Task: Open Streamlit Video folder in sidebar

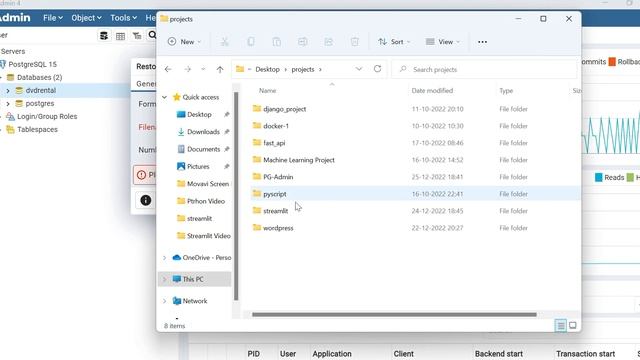Action: pyautogui.click(x=203, y=236)
